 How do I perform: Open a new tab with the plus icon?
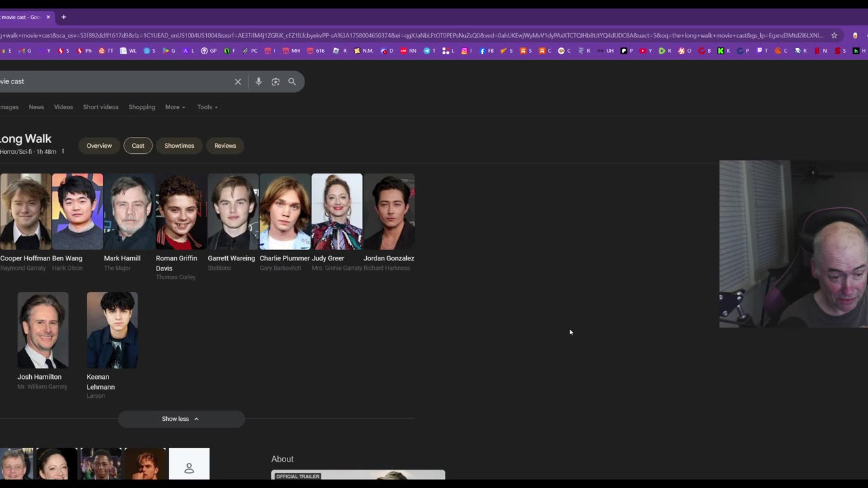pyautogui.click(x=64, y=17)
